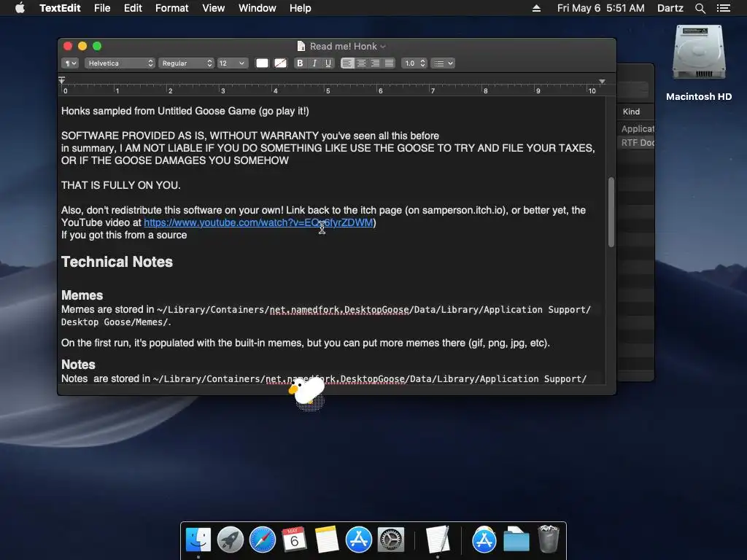Open the Trash from the Dock

pos(549,539)
